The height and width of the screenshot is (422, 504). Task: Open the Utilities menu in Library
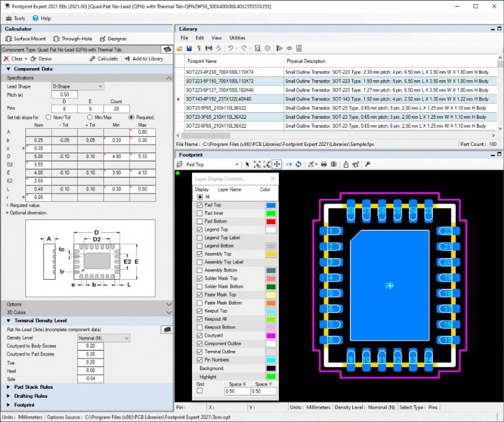tap(237, 38)
